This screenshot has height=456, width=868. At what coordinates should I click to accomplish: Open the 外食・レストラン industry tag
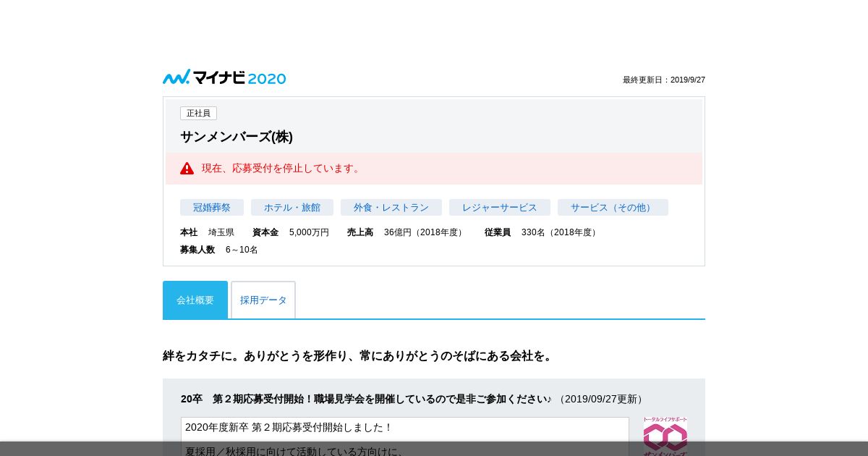[391, 208]
